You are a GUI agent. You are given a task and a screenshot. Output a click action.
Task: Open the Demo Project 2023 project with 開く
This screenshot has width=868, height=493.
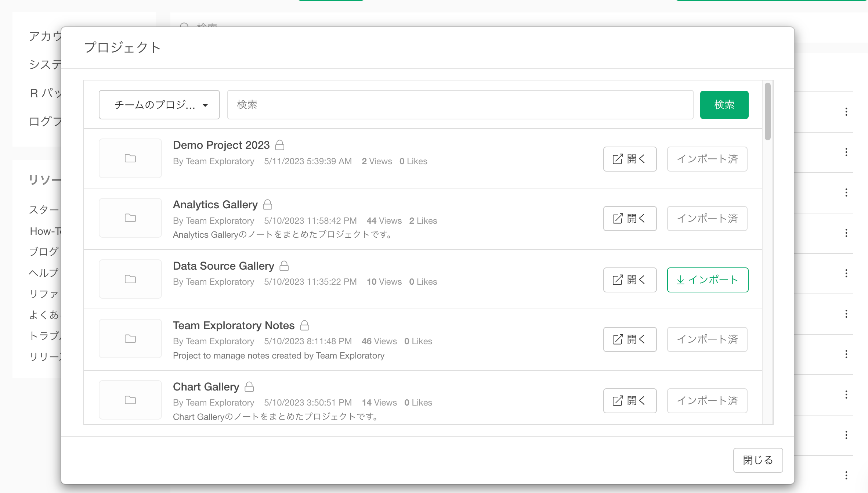pos(630,159)
